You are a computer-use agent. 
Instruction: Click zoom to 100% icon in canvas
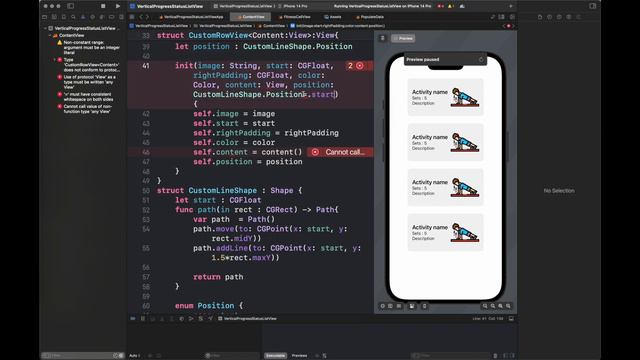click(493, 306)
